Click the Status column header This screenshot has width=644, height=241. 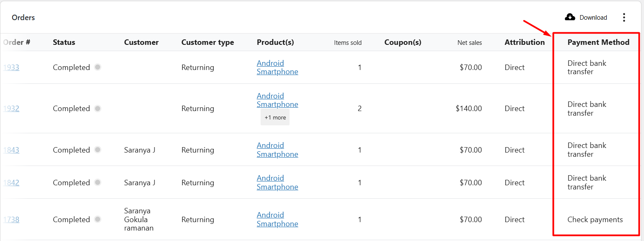pos(64,42)
